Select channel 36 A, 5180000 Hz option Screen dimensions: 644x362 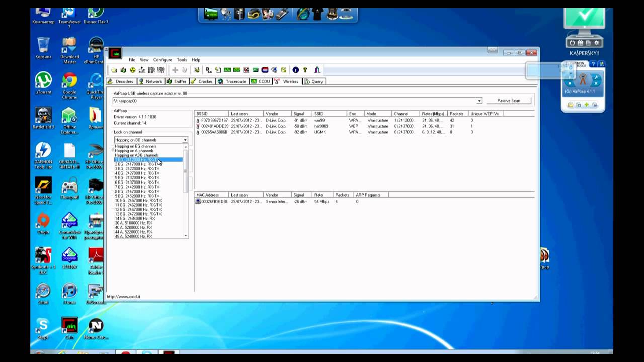click(148, 223)
